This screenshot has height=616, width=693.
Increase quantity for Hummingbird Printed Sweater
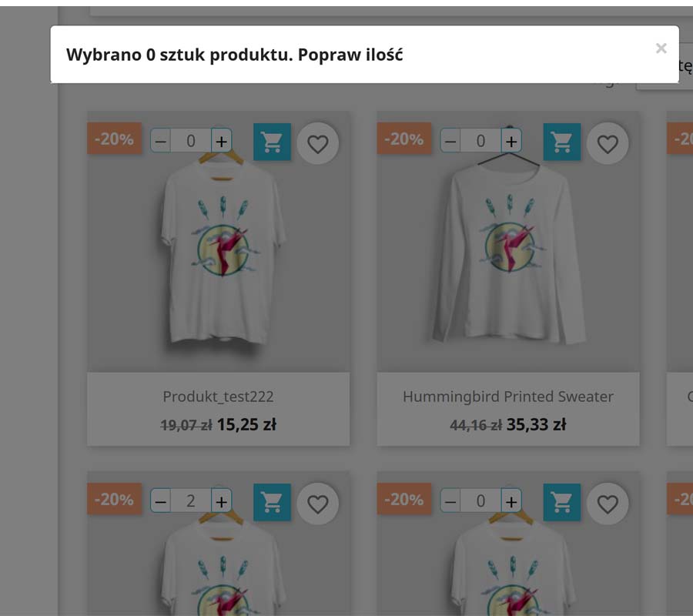pos(511,141)
